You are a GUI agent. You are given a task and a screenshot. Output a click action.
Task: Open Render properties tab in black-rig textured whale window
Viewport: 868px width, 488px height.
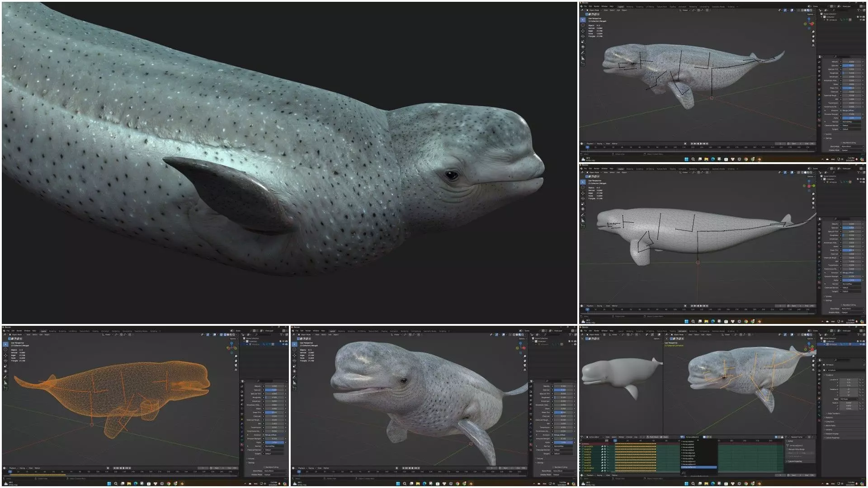[819, 67]
